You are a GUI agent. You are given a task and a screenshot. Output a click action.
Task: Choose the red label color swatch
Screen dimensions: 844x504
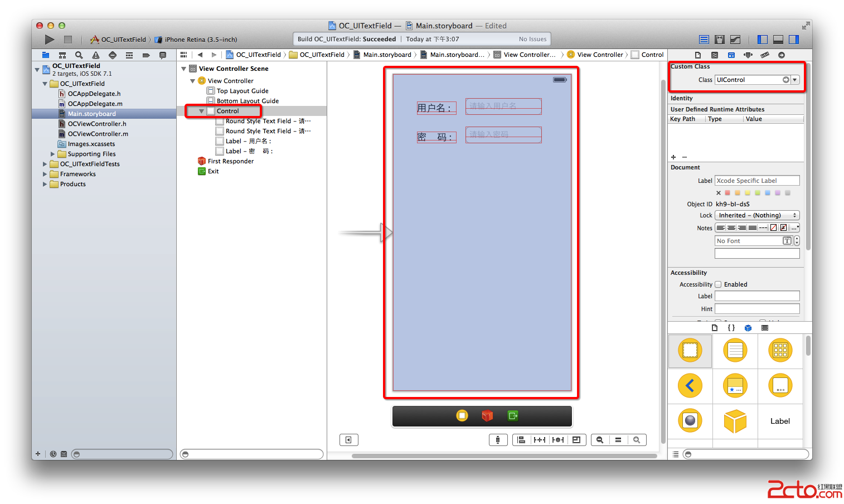(727, 193)
